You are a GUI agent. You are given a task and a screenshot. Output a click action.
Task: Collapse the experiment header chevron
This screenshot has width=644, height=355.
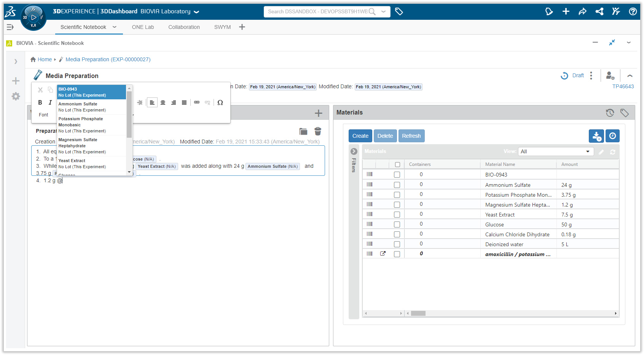[x=630, y=76]
